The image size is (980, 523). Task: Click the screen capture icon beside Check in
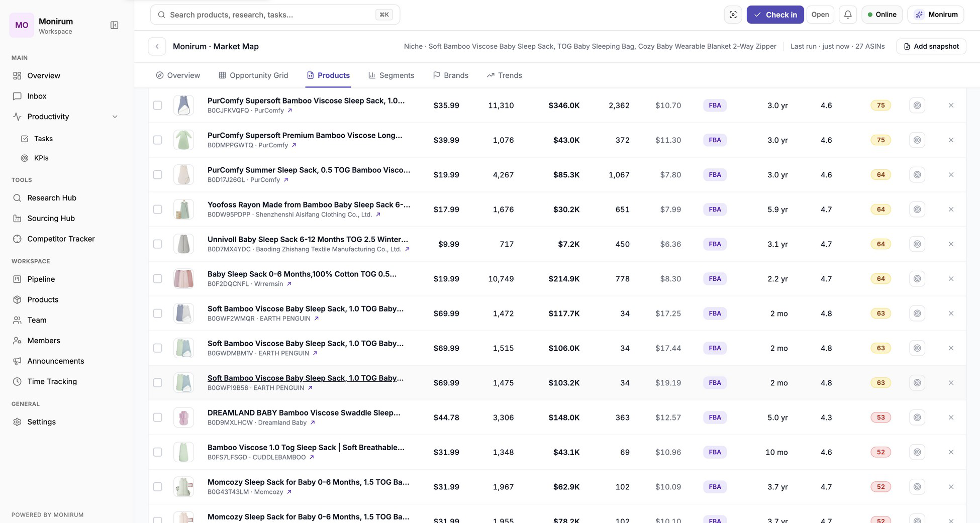(733, 15)
